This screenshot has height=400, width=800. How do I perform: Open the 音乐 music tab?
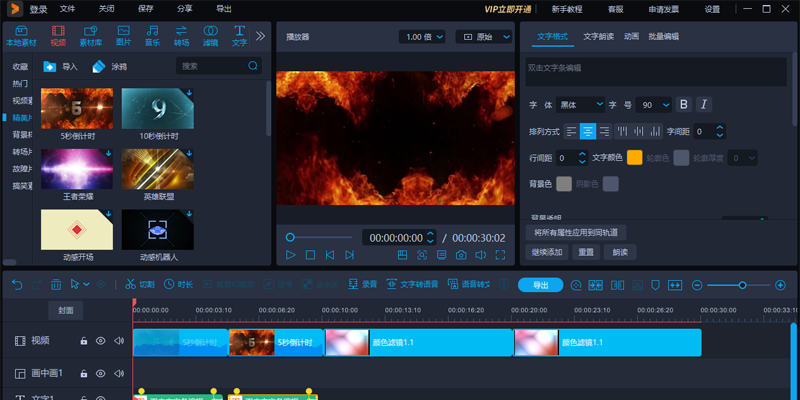pos(152,36)
